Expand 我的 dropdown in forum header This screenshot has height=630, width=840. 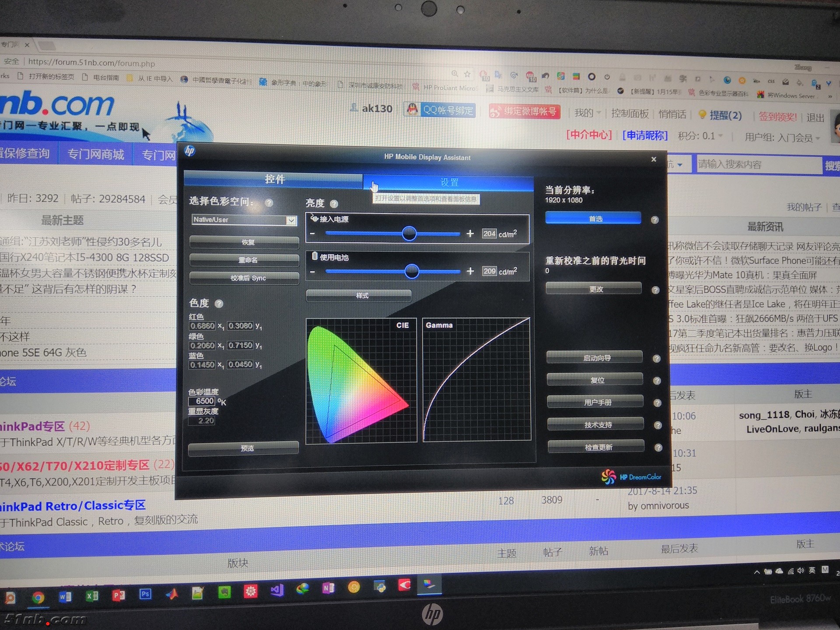coord(587,113)
